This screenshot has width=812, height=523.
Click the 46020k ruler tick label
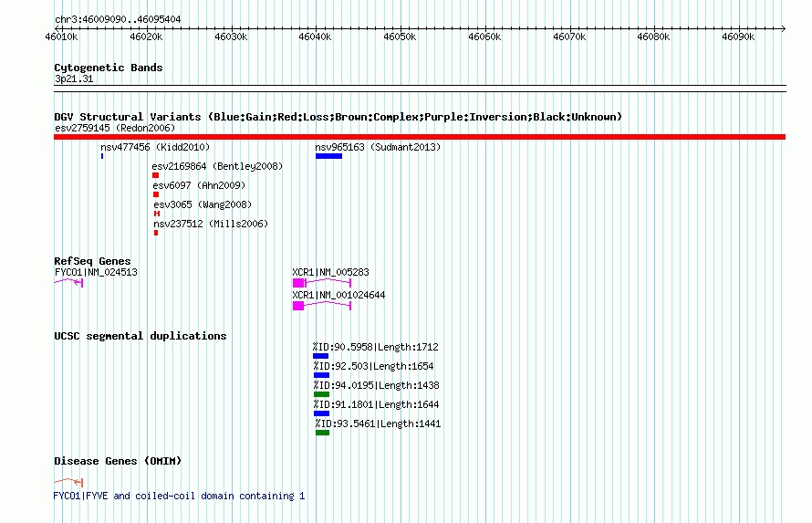pos(146,37)
